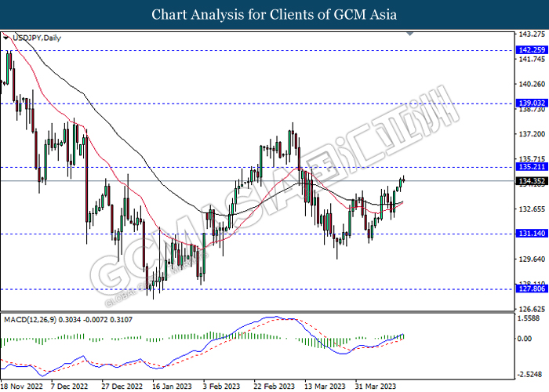
Task: Click the 3 Feb 2023 date label
Action: [221, 387]
